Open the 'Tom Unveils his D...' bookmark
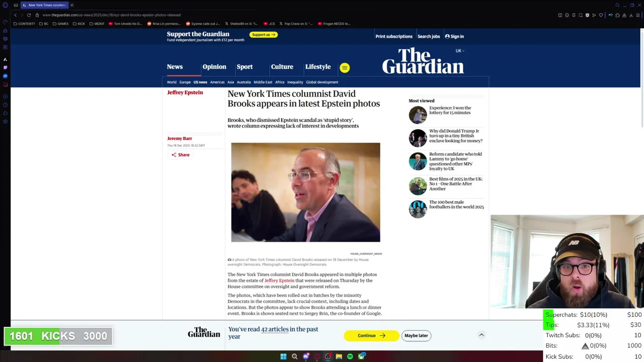 (x=125, y=24)
